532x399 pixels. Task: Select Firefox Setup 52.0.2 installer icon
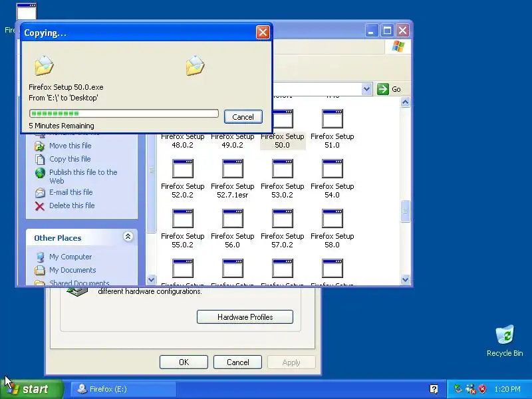pyautogui.click(x=182, y=169)
